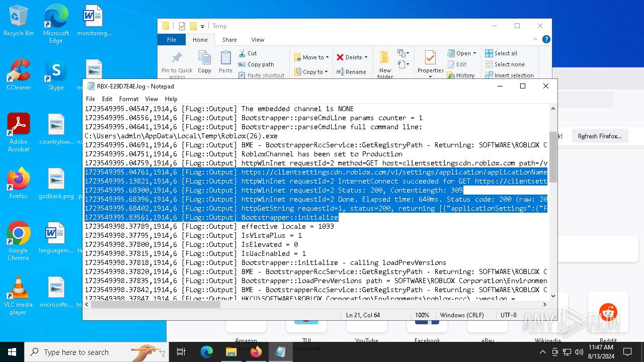Screen dimensions: 644x362
Task: Open the VLC media player desktop icon
Action: click(x=19, y=296)
